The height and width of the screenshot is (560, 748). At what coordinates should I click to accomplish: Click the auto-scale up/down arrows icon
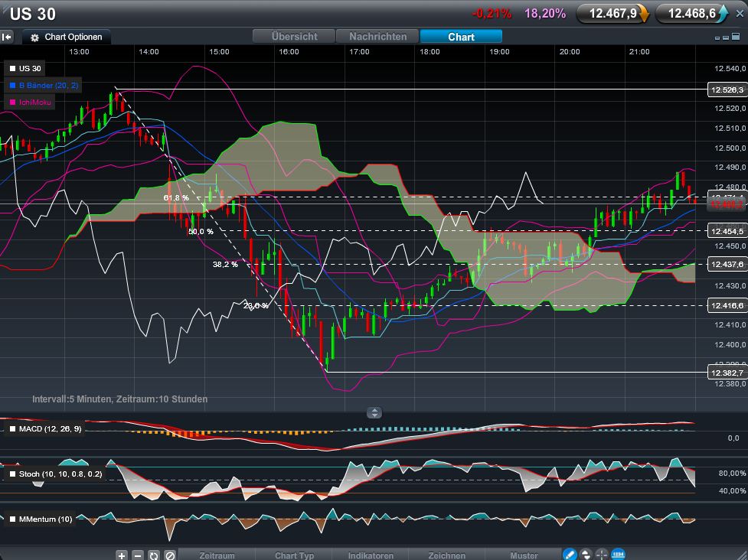(x=586, y=554)
